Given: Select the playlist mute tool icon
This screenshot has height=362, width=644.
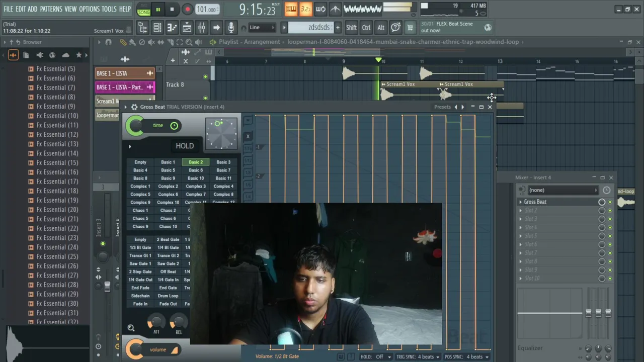Looking at the screenshot, I should (x=151, y=42).
